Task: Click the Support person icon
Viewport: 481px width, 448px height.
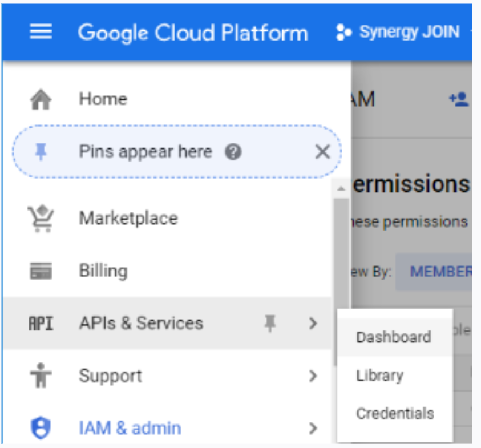Action: click(41, 376)
